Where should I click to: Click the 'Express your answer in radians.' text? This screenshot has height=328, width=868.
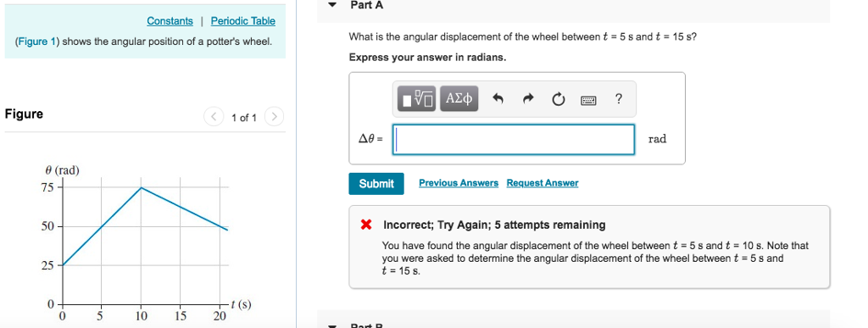point(427,58)
